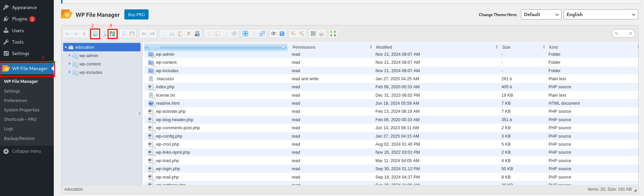
Task: Open the Preferences submenu link
Action: (15, 100)
